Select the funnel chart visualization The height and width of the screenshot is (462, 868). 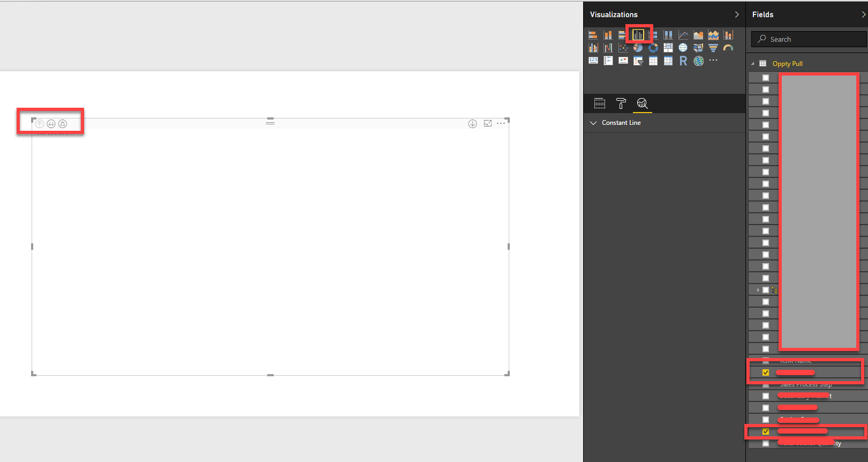click(713, 48)
